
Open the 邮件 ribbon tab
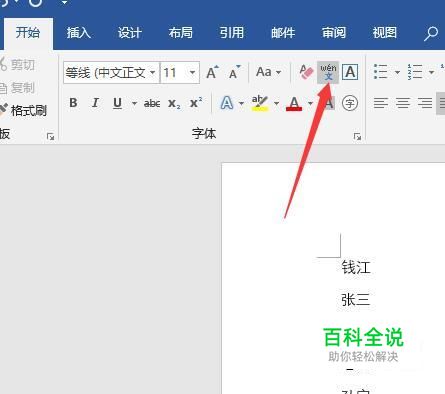(283, 33)
